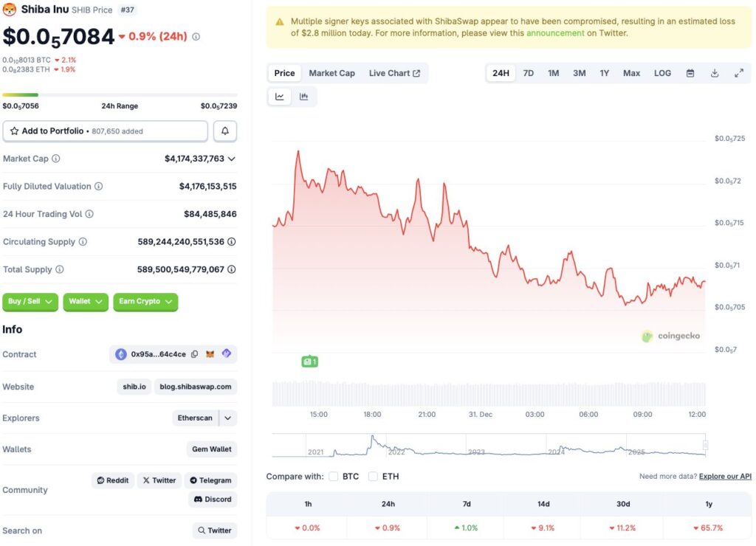Click the historical timeline scrubber below the chart

pyautogui.click(x=487, y=443)
